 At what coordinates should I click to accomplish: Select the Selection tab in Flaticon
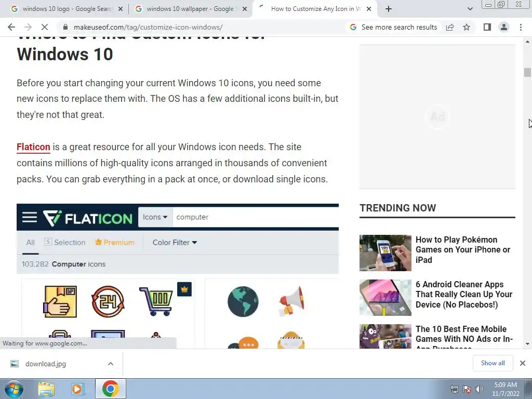(x=65, y=242)
